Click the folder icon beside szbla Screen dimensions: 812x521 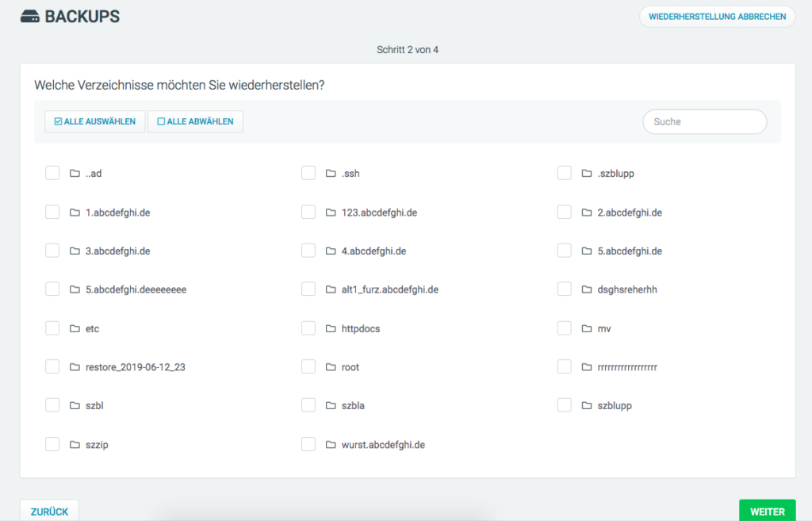(x=331, y=405)
